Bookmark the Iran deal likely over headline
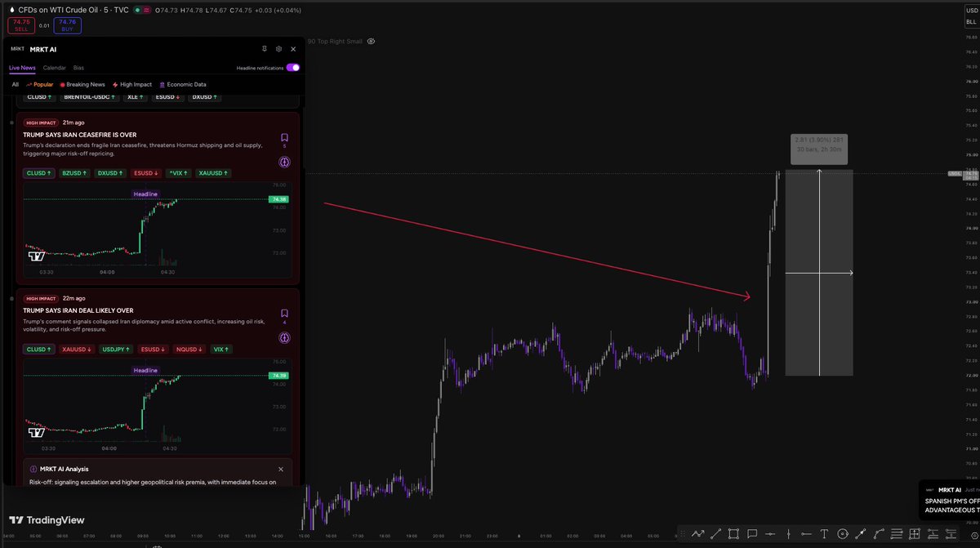 pos(284,313)
